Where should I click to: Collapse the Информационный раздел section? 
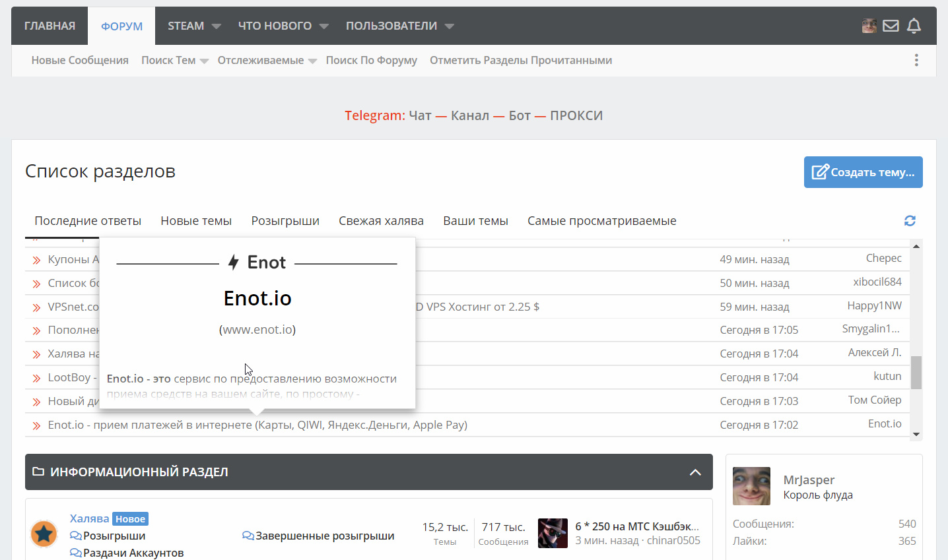click(x=695, y=472)
